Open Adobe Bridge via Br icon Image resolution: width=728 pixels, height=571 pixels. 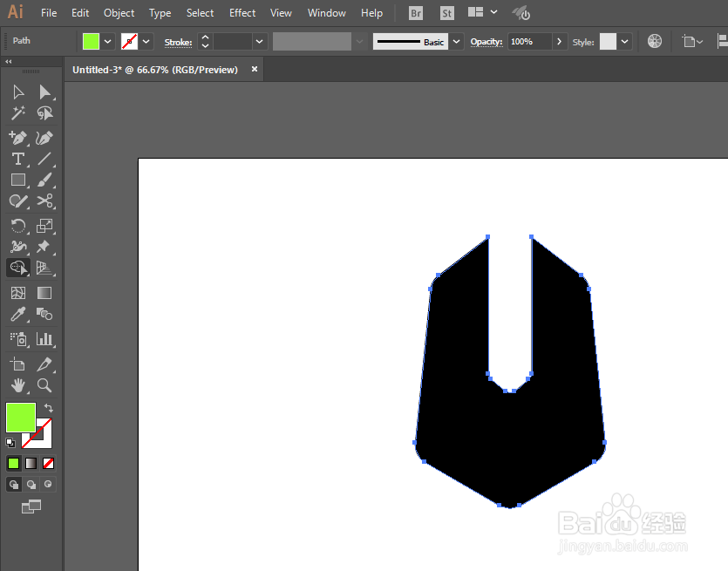point(416,13)
